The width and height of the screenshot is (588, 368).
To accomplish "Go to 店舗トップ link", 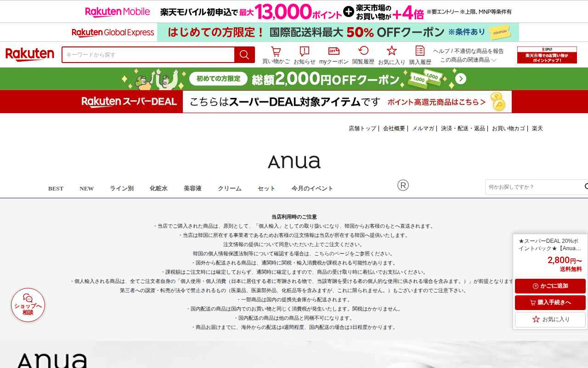I will coord(362,128).
